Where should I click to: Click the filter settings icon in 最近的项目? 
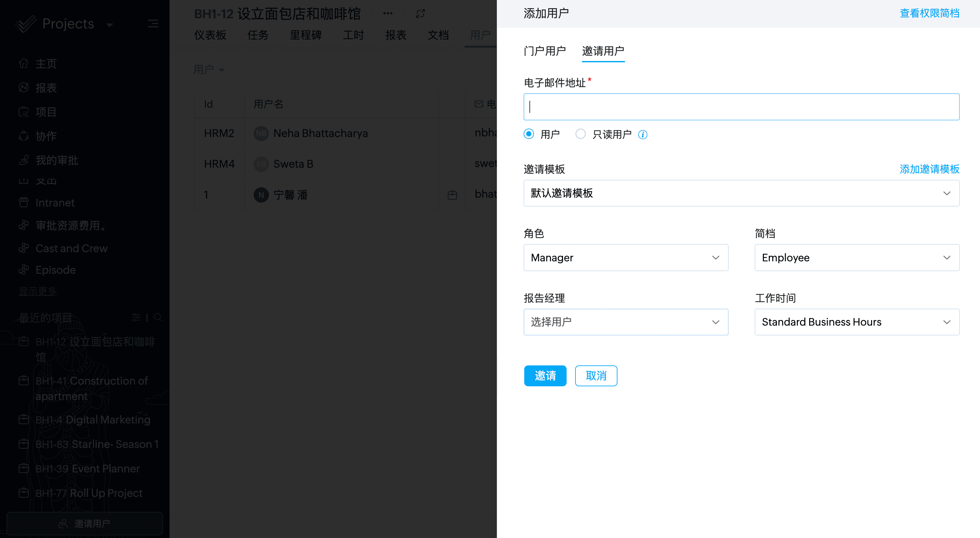pos(136,317)
